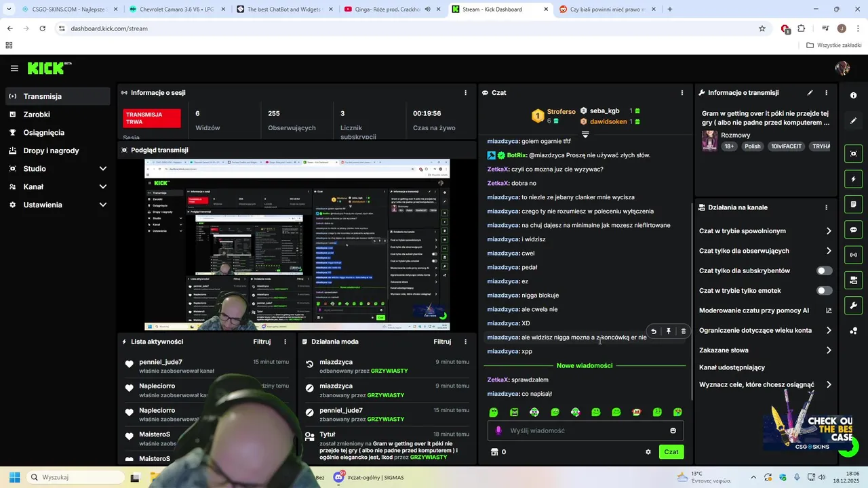This screenshot has width=868, height=488.
Task: Click the chat bubble widget icon in sidebar
Action: pyautogui.click(x=853, y=230)
